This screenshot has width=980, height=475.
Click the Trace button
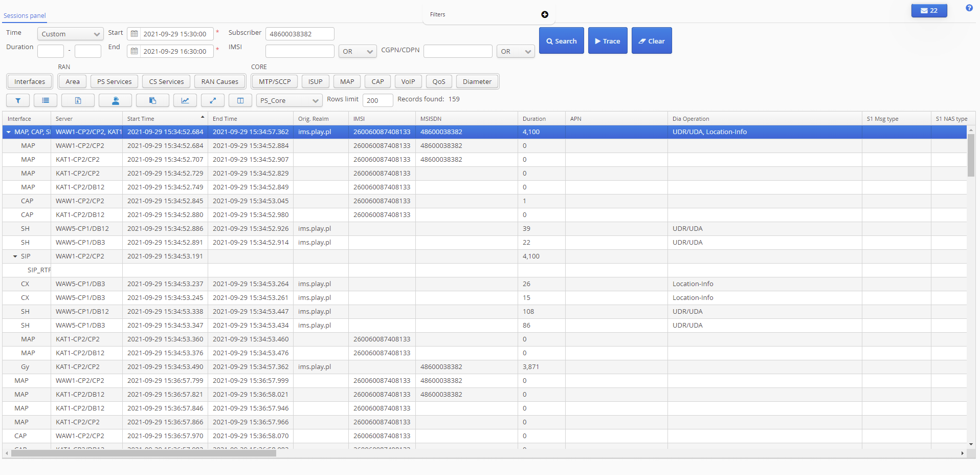click(x=608, y=40)
